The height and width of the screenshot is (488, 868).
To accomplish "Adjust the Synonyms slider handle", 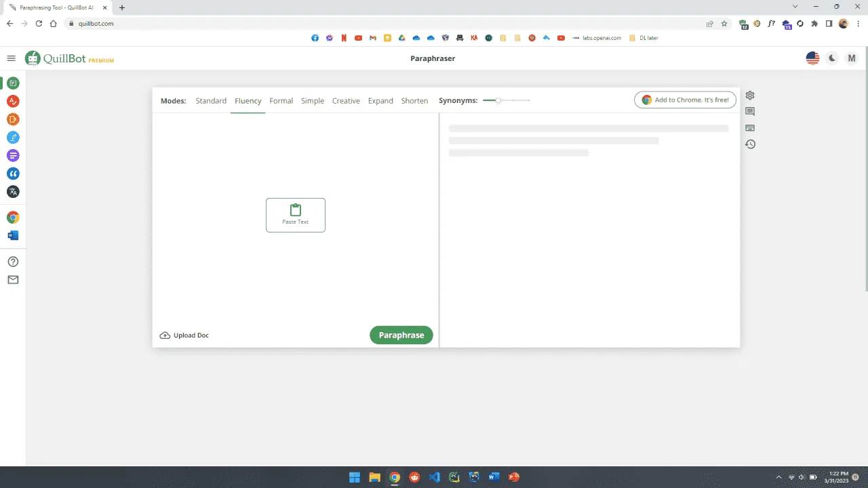I will (x=498, y=100).
